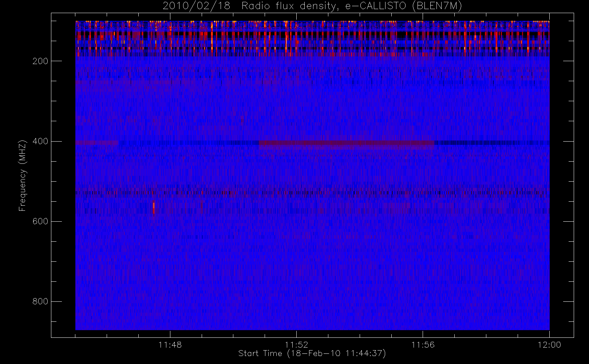Click the 400 frequency tick label
Viewport: 589px width, 364px height.
[40, 141]
